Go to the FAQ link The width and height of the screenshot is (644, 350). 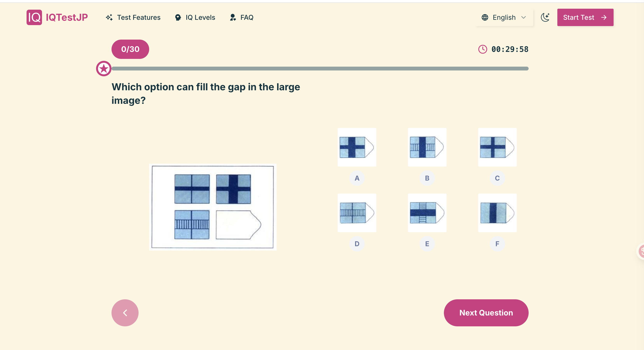coord(242,17)
